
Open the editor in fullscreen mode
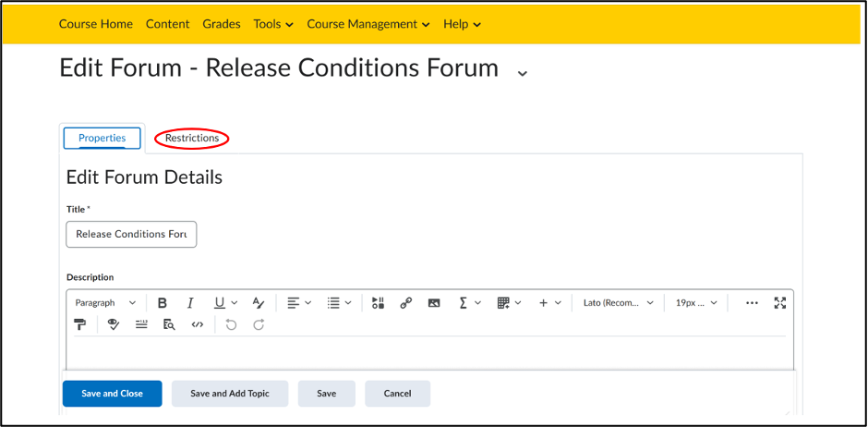pyautogui.click(x=780, y=303)
